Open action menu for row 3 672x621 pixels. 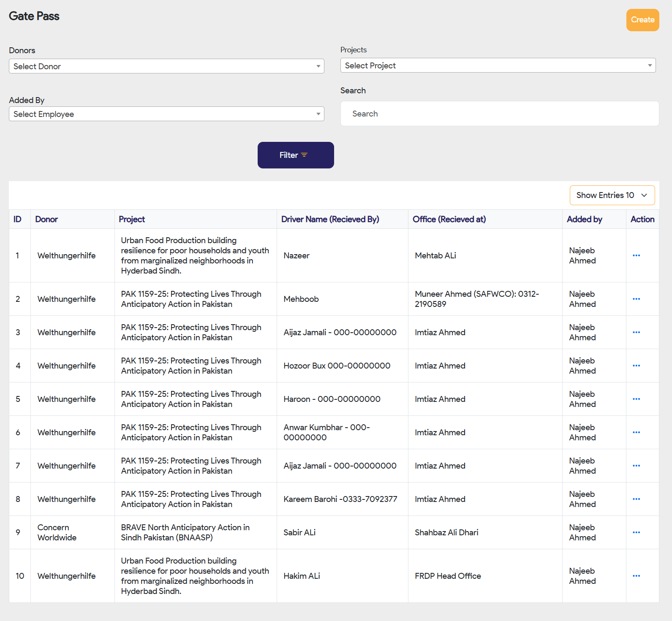tap(636, 332)
